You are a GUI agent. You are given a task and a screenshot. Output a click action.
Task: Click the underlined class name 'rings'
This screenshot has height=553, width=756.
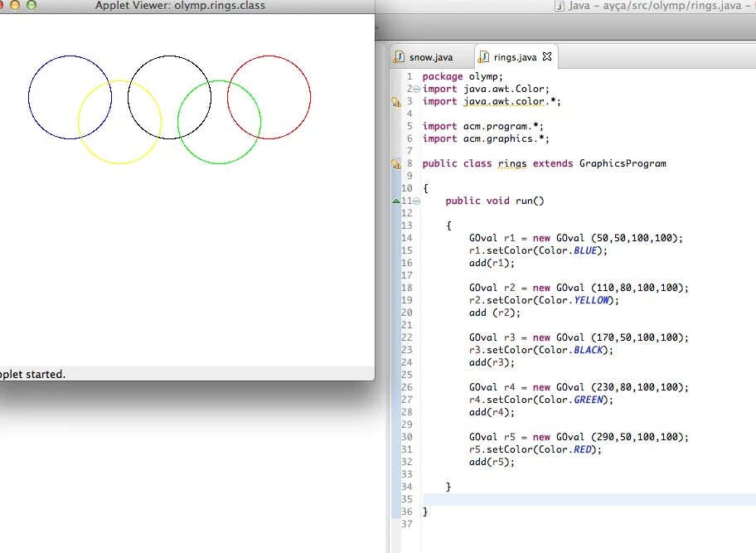click(512, 164)
